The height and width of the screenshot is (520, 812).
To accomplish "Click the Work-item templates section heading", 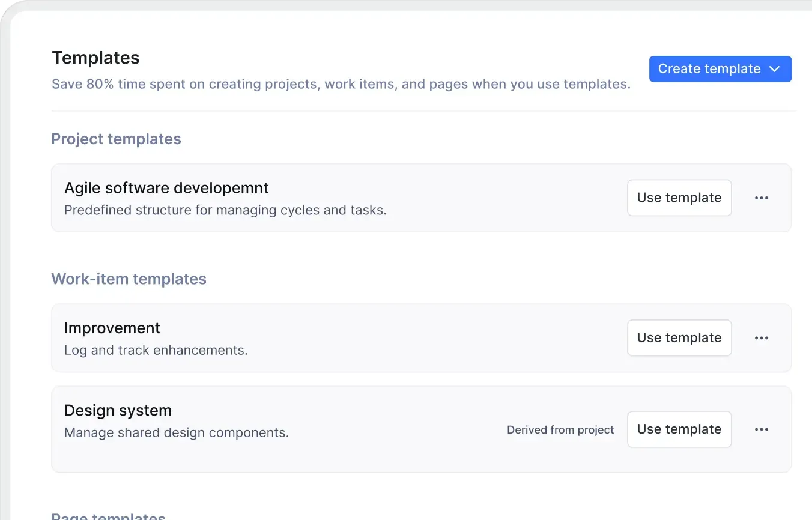I will [x=129, y=279].
